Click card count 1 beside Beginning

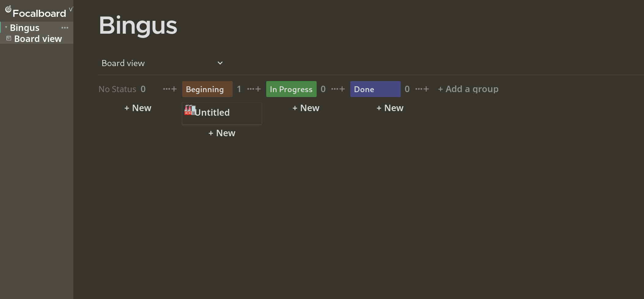(x=239, y=89)
